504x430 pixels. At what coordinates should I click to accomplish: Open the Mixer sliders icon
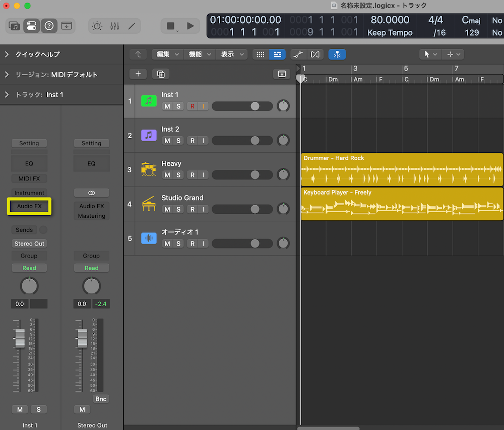click(115, 26)
